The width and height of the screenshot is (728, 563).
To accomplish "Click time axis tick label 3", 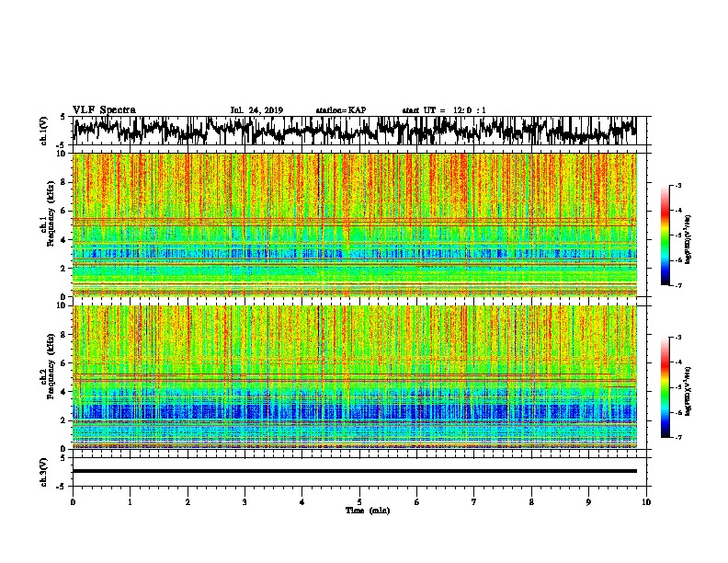I will coord(245,502).
